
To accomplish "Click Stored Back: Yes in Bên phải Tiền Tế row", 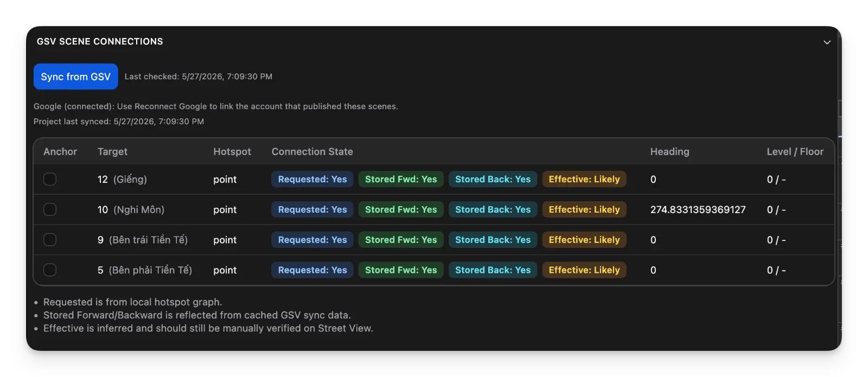I will click(493, 270).
